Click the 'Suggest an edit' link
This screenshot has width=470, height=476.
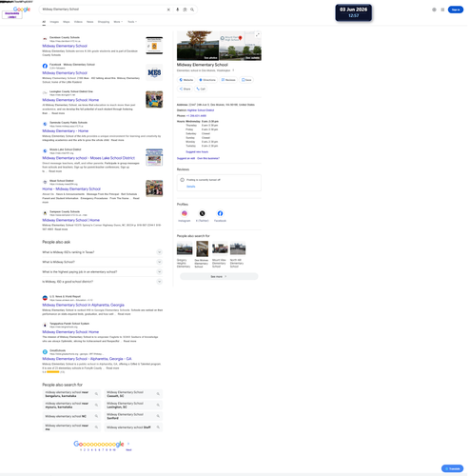pos(187,159)
